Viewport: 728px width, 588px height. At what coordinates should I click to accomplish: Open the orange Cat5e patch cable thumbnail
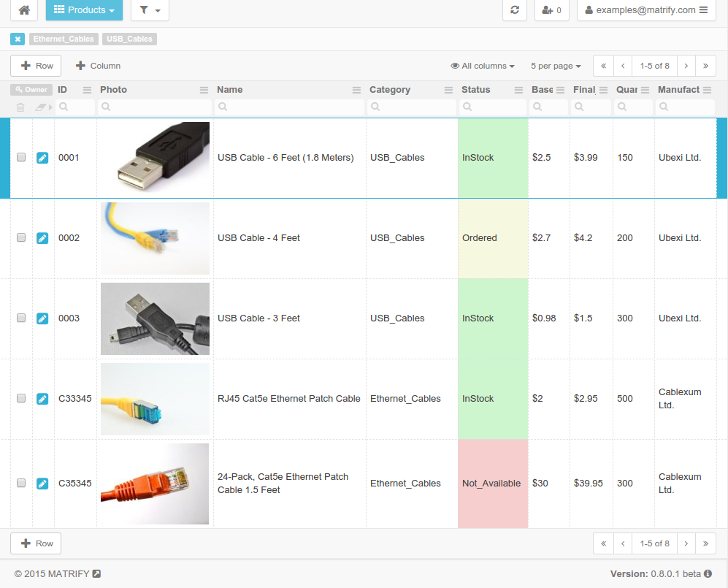click(x=154, y=483)
